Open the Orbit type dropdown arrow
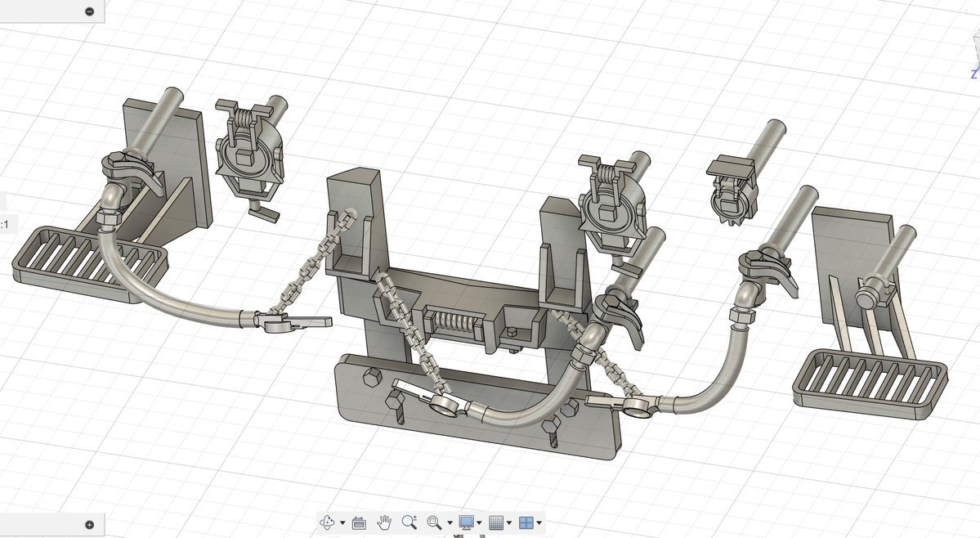 pyautogui.click(x=342, y=523)
